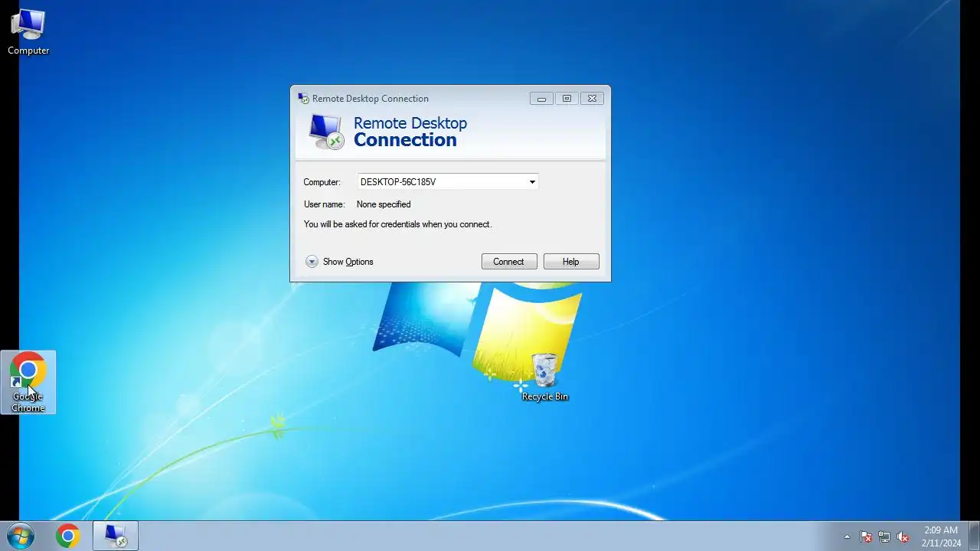
Task: Close the Remote Desktop Connection window
Action: pyautogui.click(x=592, y=99)
